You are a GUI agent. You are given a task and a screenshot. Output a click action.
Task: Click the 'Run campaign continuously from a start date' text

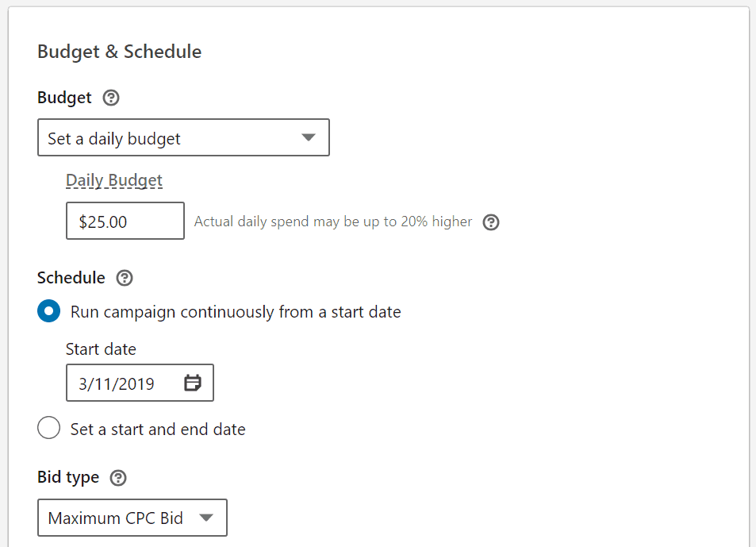point(236,312)
